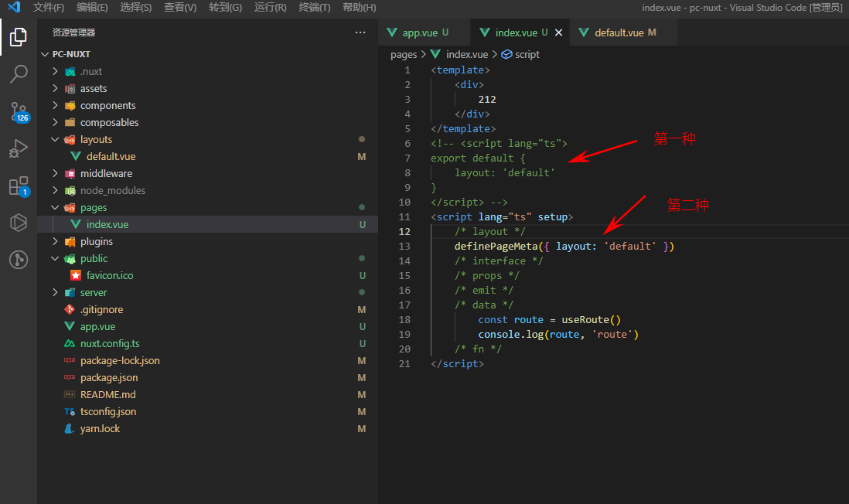Click the 资源管理器 panel title
The image size is (849, 504).
[x=73, y=32]
